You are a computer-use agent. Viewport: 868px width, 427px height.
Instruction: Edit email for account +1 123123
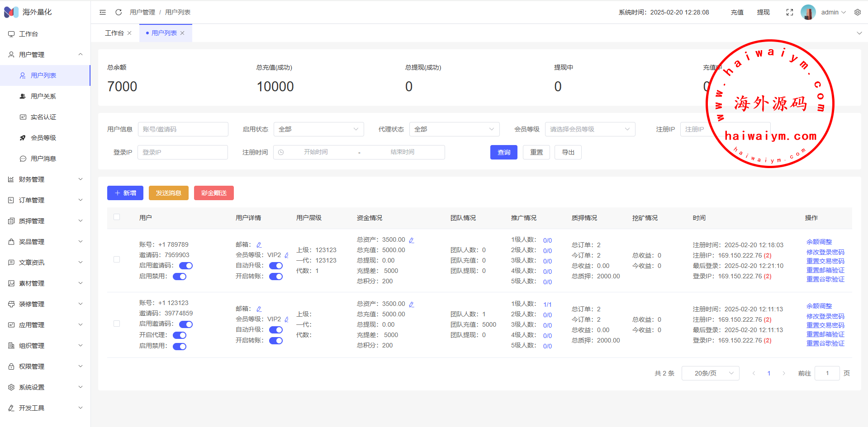[259, 309]
